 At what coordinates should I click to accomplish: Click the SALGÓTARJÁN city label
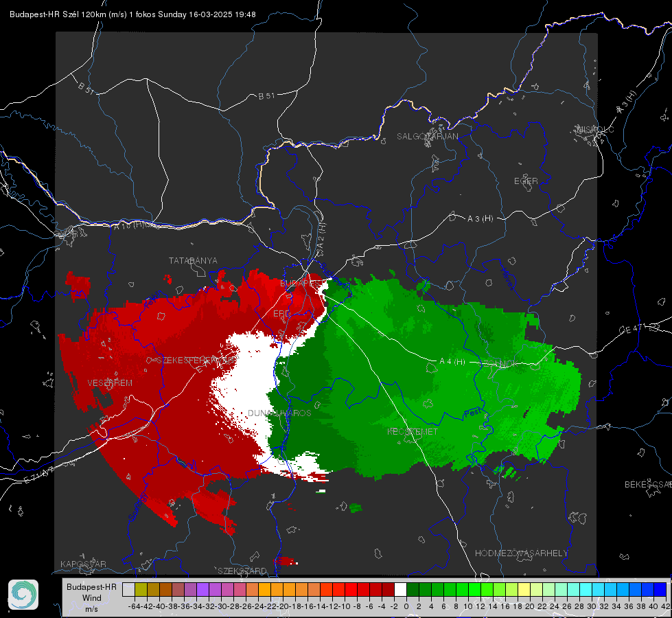[427, 137]
